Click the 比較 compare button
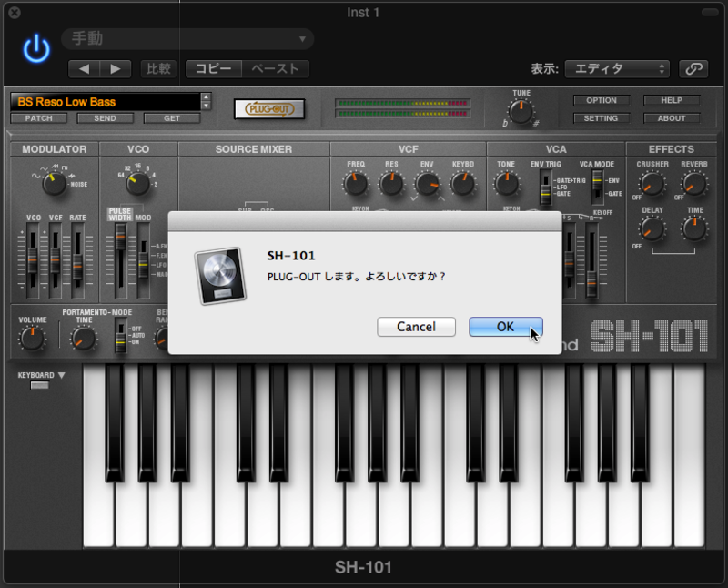The image size is (728, 588). pyautogui.click(x=158, y=69)
